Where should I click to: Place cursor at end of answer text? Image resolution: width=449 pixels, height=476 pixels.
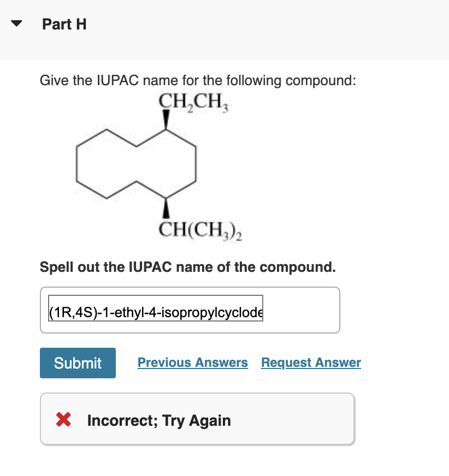[261, 310]
